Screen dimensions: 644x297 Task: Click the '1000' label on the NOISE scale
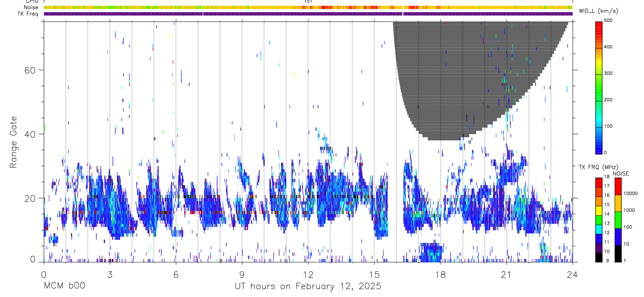tap(630, 210)
